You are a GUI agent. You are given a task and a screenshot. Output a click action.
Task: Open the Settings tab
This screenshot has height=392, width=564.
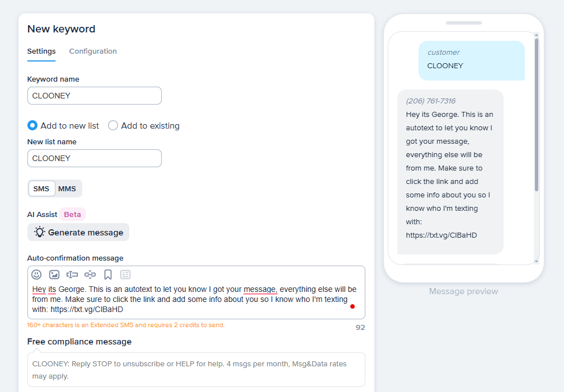pyautogui.click(x=41, y=51)
